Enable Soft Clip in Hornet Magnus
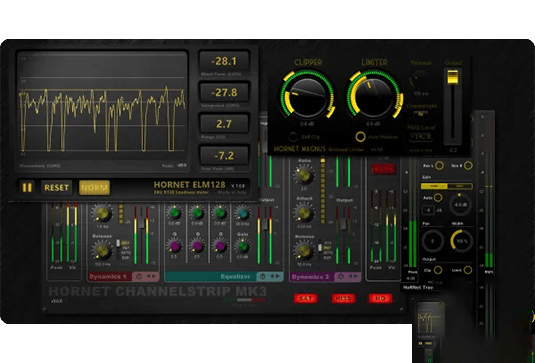The width and height of the screenshot is (535, 363). (293, 137)
